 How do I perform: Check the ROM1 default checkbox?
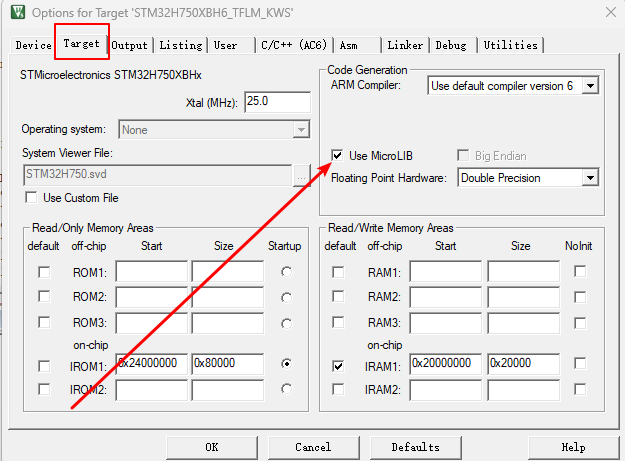(44, 273)
